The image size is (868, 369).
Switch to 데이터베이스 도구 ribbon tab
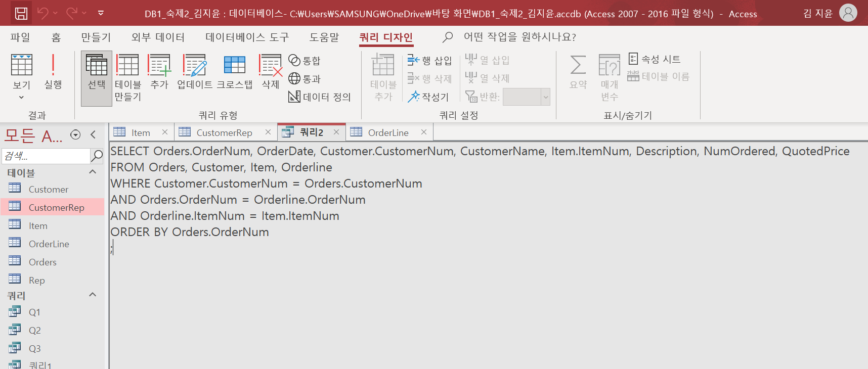click(247, 37)
